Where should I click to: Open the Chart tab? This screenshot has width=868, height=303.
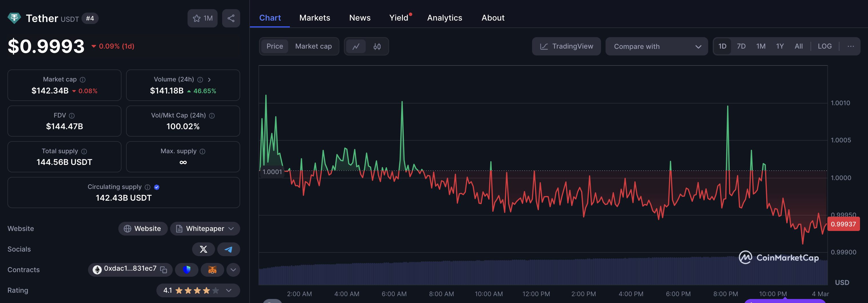pos(270,17)
